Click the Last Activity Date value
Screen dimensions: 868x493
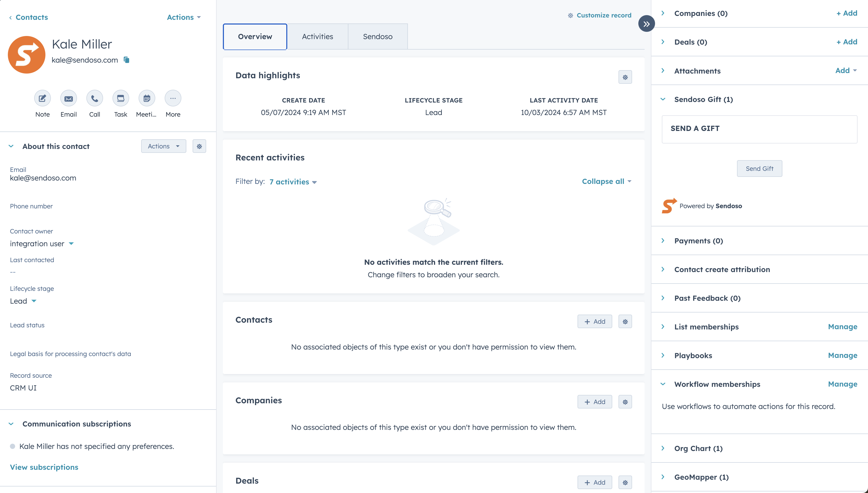[x=563, y=112]
